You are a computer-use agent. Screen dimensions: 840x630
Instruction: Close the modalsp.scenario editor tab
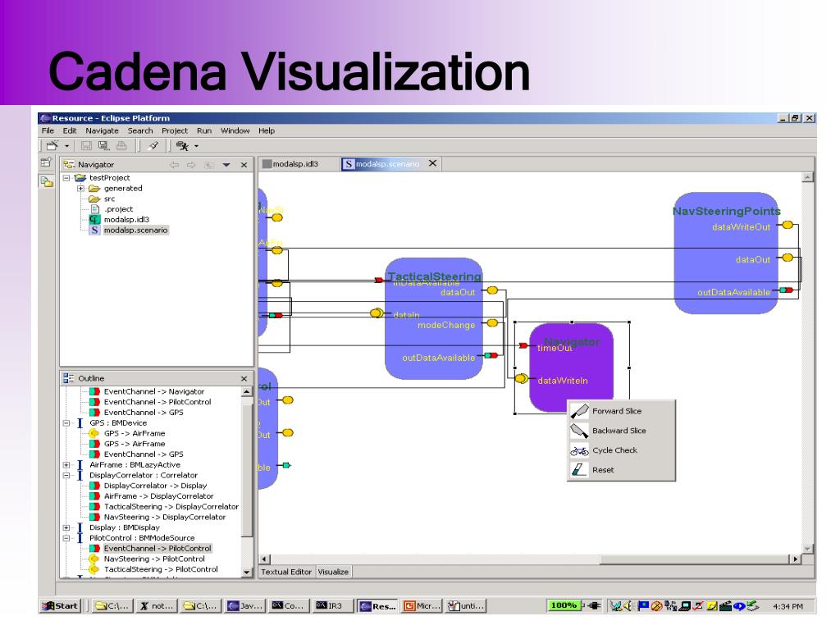pyautogui.click(x=433, y=163)
